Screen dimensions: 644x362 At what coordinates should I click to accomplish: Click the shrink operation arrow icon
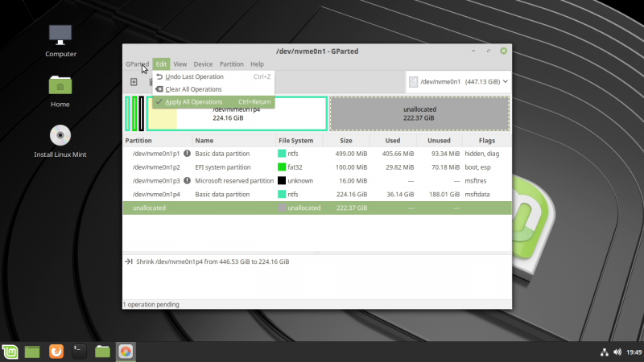(x=129, y=261)
